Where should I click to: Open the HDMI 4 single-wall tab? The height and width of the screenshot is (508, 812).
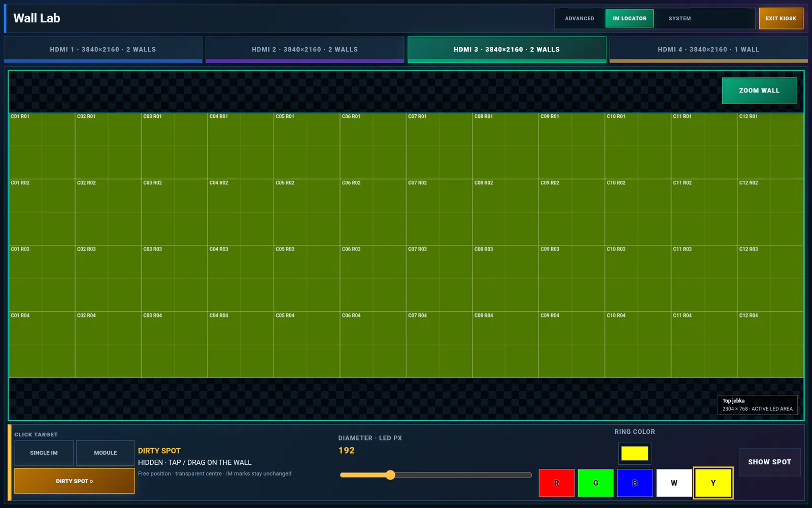click(x=708, y=49)
